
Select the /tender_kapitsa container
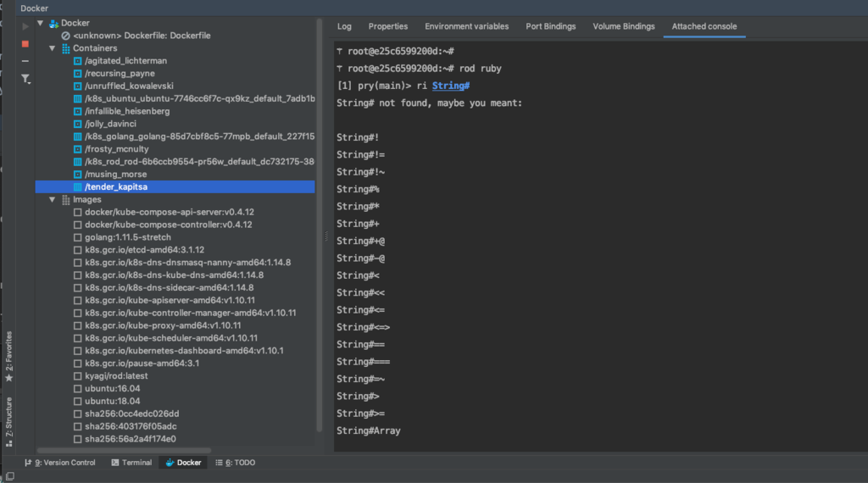click(175, 187)
